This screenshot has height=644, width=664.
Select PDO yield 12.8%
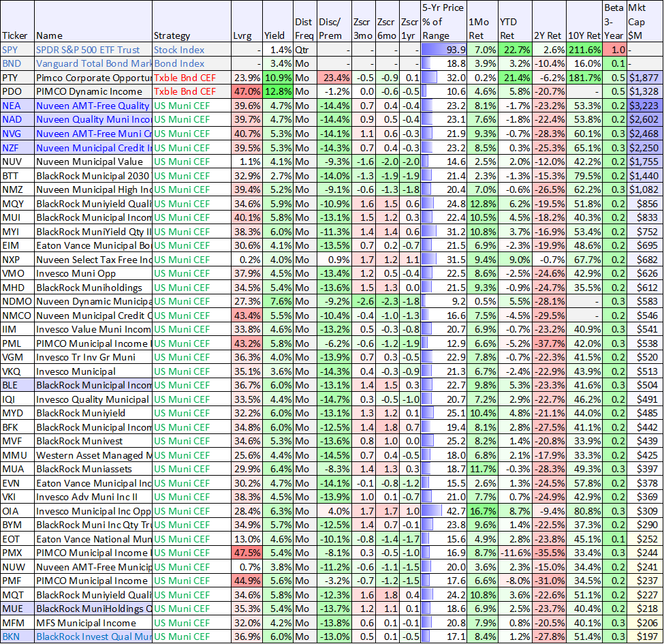pos(278,92)
